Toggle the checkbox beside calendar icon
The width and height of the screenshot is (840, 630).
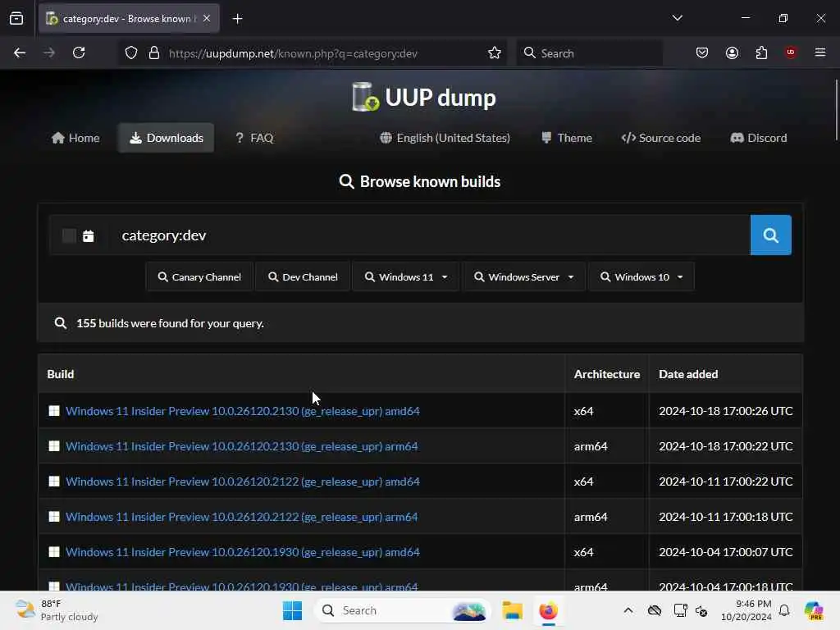69,235
